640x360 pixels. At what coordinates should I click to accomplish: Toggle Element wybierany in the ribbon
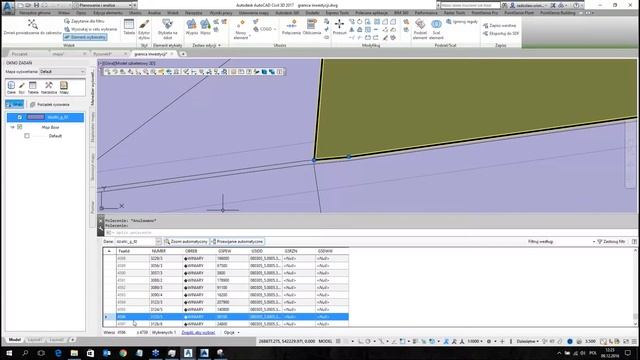pyautogui.click(x=85, y=37)
